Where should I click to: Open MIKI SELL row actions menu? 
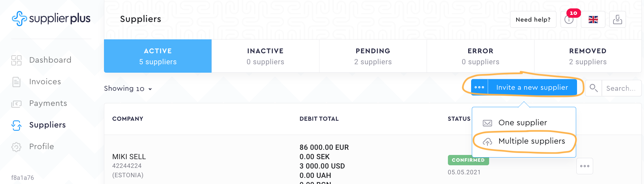coord(584,166)
